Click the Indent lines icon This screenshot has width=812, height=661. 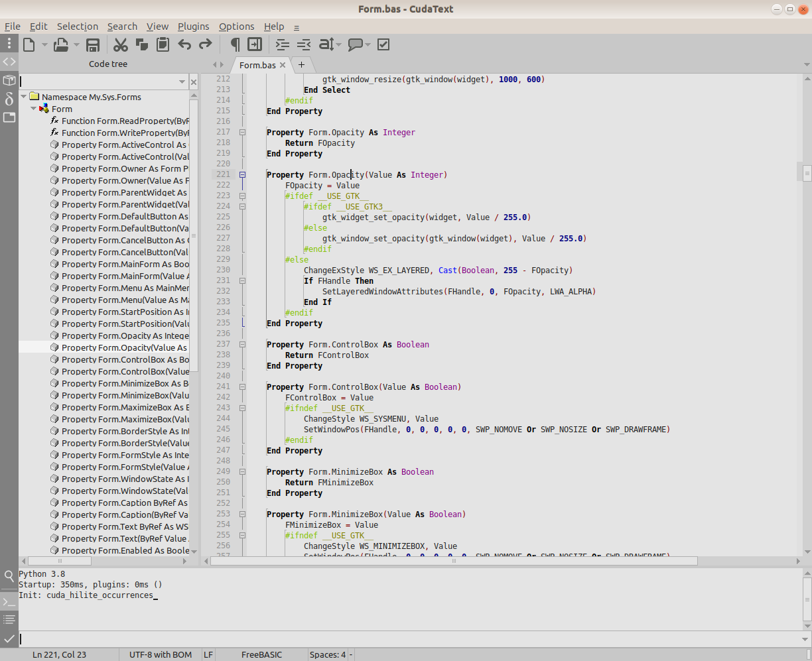point(283,45)
